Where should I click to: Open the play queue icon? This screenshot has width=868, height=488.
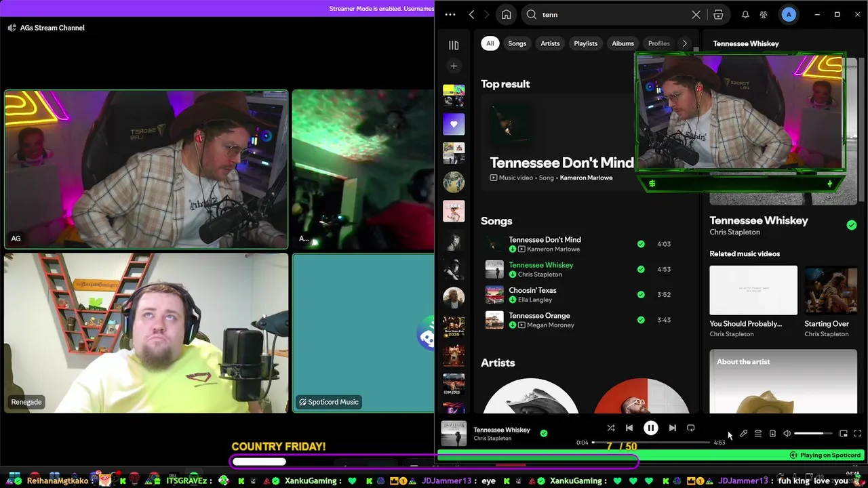click(758, 434)
